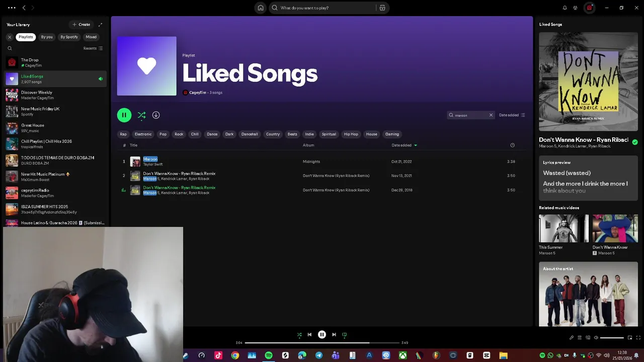Open the Create menu in library
This screenshot has height=362, width=644.
pyautogui.click(x=81, y=25)
